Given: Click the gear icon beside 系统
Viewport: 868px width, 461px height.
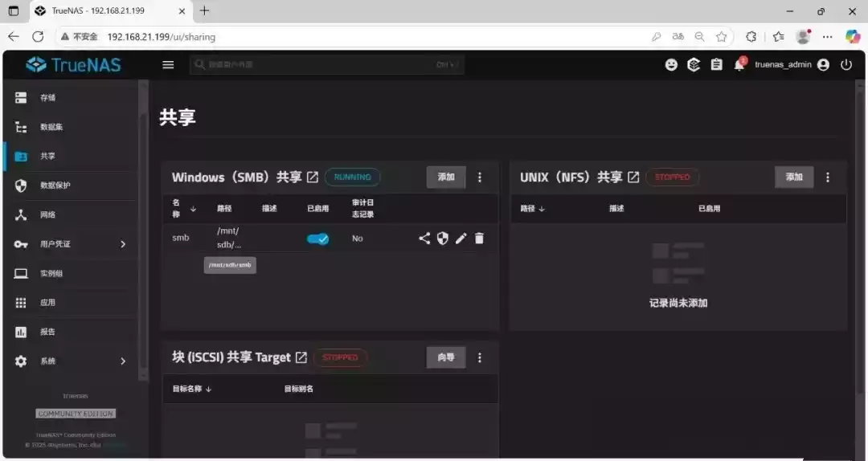Looking at the screenshot, I should (x=20, y=361).
